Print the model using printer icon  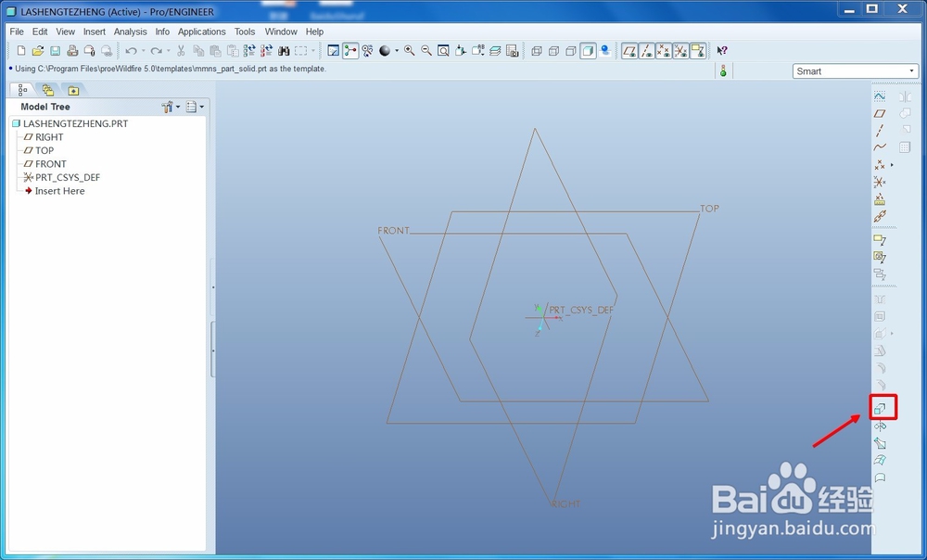coord(72,51)
